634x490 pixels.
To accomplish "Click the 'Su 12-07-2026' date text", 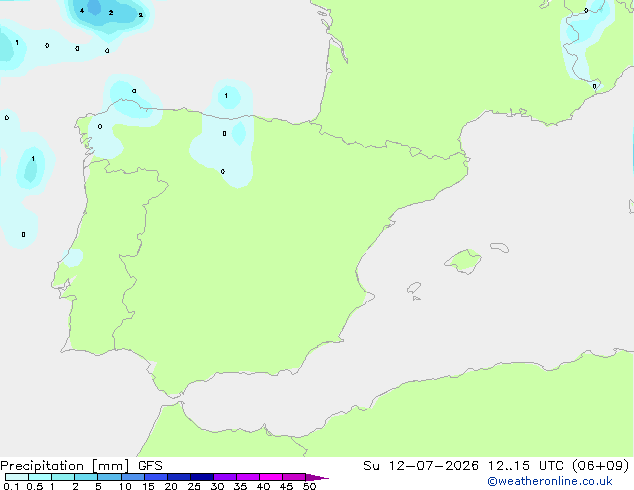I will click(x=421, y=466).
